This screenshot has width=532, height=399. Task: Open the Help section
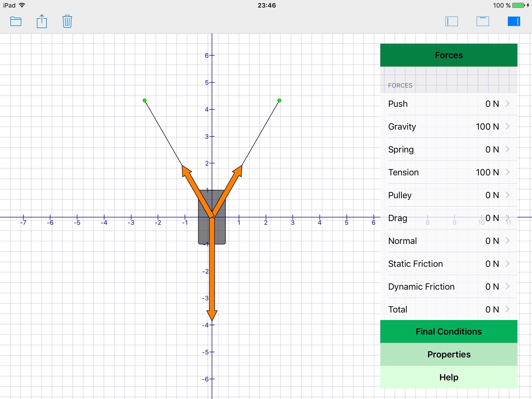(x=449, y=377)
